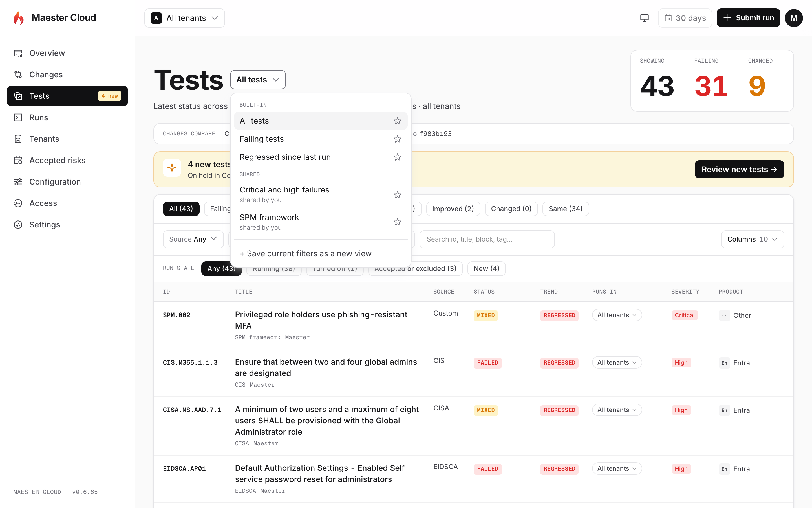Click the monitor display icon in header
The height and width of the screenshot is (508, 812).
(644, 18)
